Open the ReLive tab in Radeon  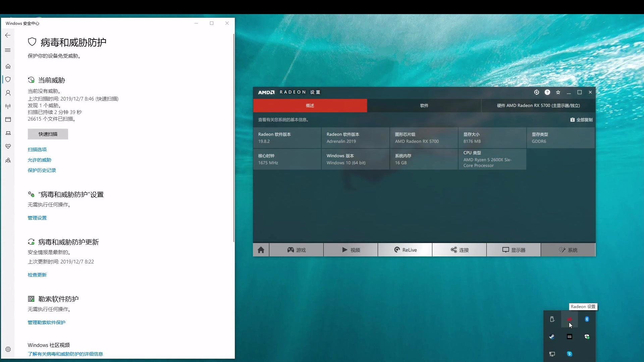(405, 250)
